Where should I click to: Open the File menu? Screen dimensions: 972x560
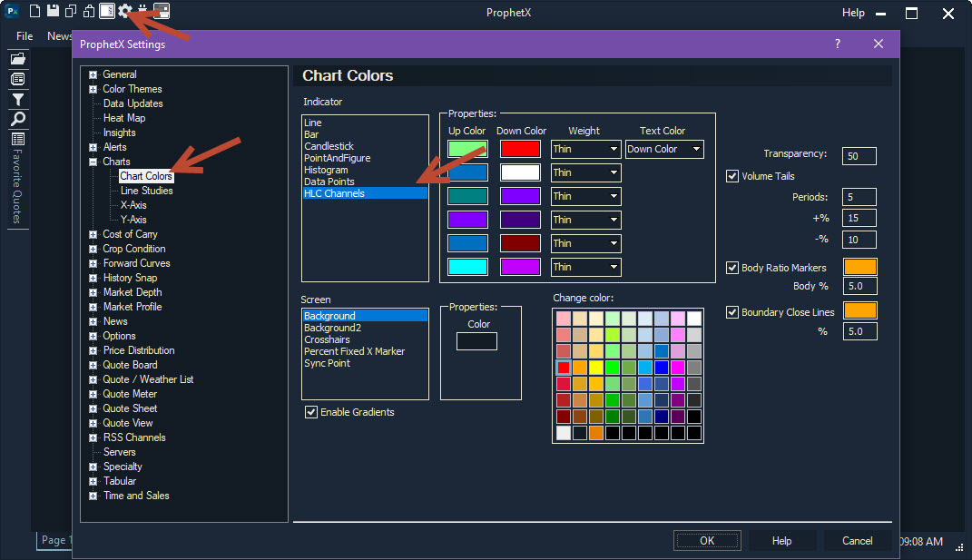coord(25,36)
